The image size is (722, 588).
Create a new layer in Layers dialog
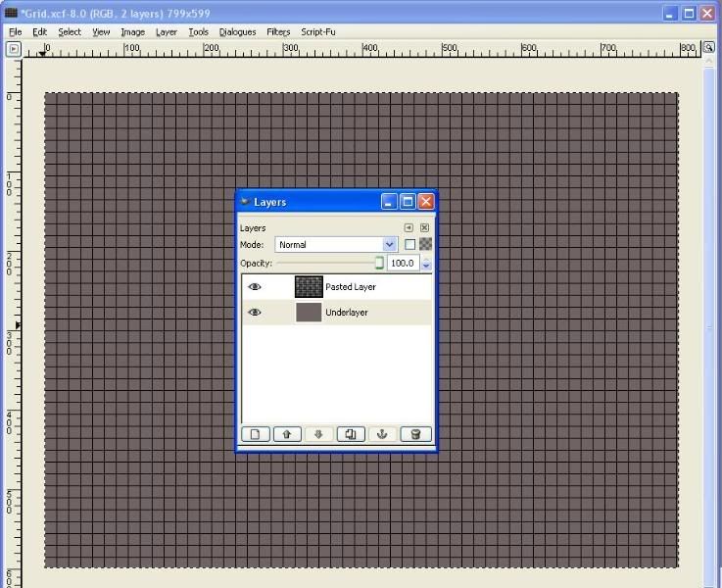click(x=256, y=434)
